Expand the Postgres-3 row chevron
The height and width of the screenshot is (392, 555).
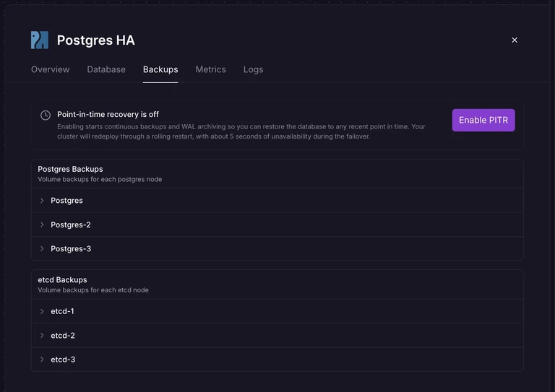[x=42, y=248]
